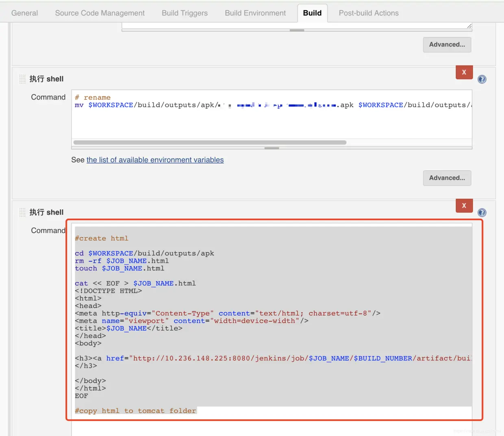The image size is (504, 436).
Task: Delete the rename shell build step
Action: [464, 72]
